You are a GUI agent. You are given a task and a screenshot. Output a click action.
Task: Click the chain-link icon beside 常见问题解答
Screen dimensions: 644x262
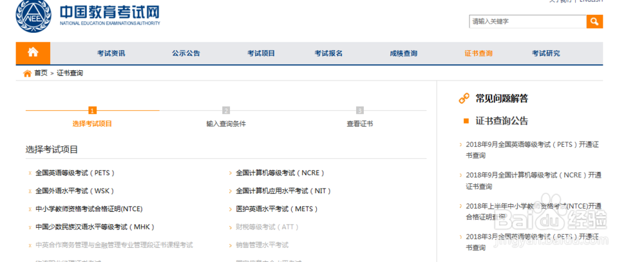tap(464, 98)
